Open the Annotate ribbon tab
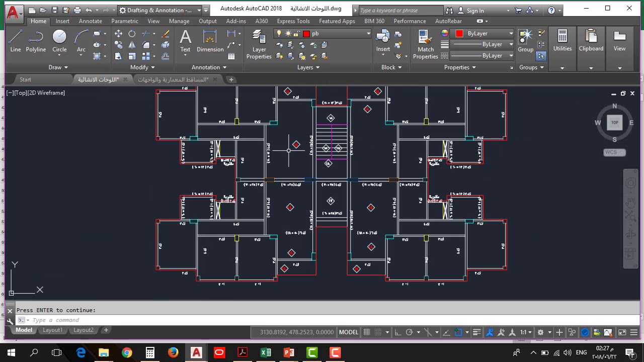 tap(90, 21)
